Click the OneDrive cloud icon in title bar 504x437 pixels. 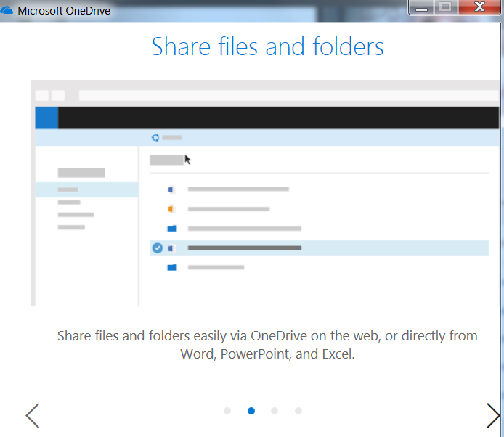[x=7, y=11]
